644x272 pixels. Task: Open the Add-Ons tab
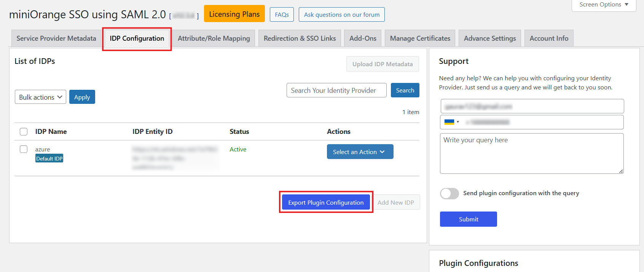pos(363,38)
